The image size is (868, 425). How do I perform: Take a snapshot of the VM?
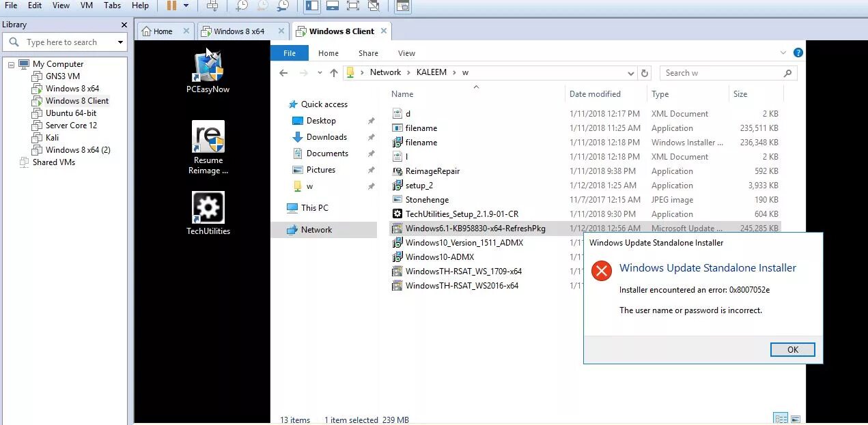point(242,5)
